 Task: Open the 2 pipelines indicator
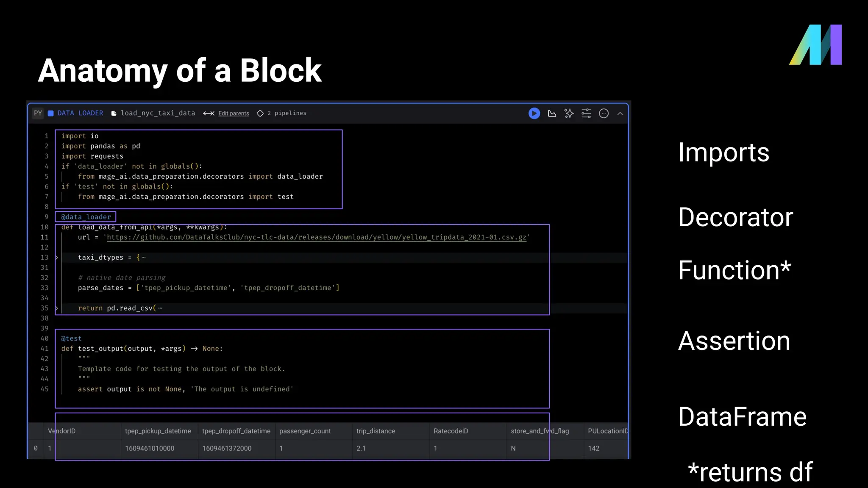click(x=287, y=113)
